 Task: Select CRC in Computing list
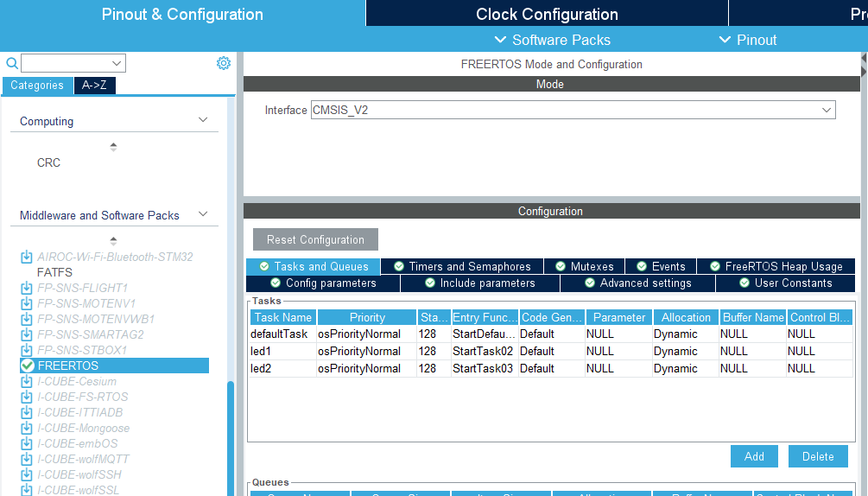click(x=48, y=162)
